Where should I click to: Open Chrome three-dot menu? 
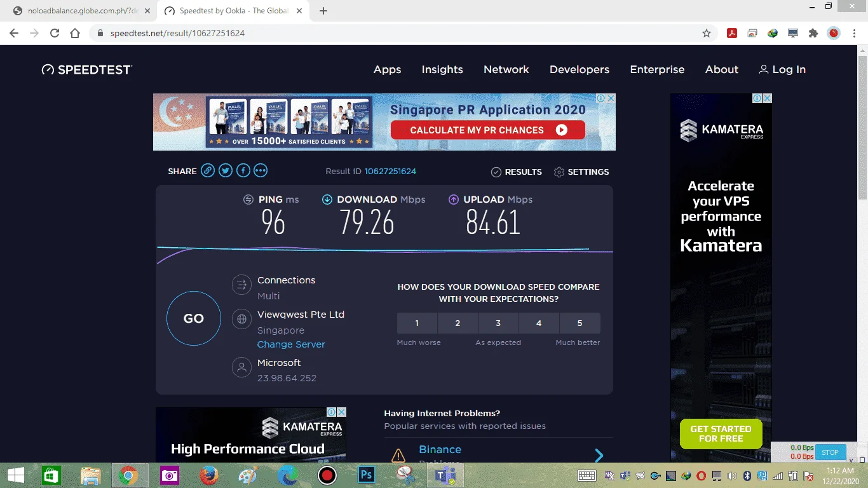point(855,33)
